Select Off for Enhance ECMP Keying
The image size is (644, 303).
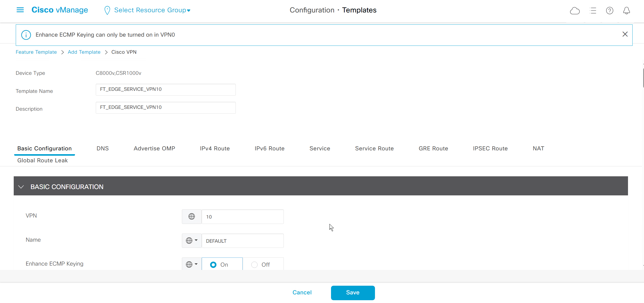click(254, 265)
